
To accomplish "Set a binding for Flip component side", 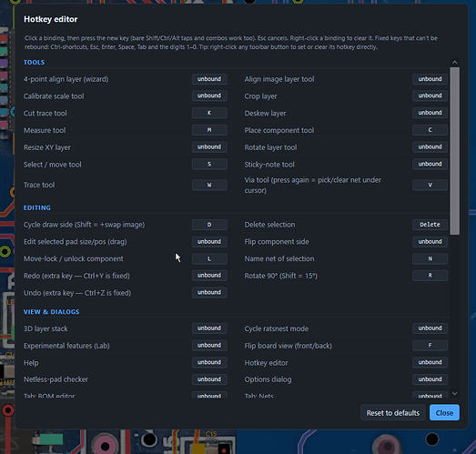I will click(x=430, y=242).
